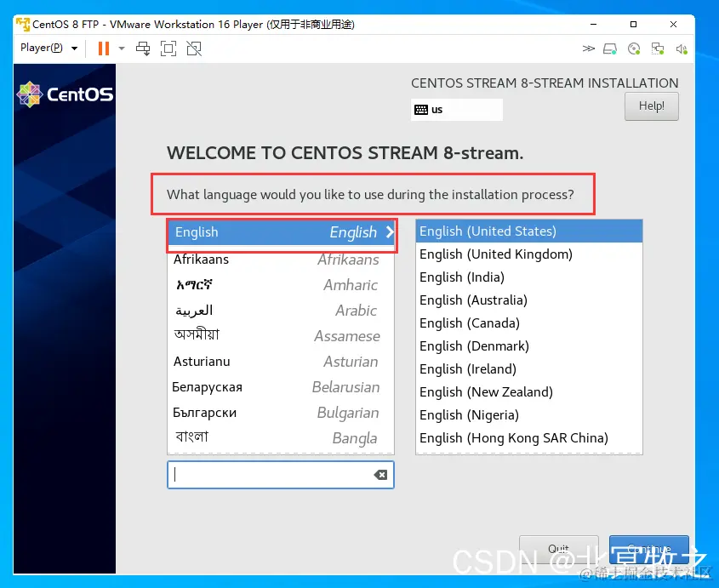Choose English (United States) locale
Image resolution: width=719 pixels, height=588 pixels.
528,231
